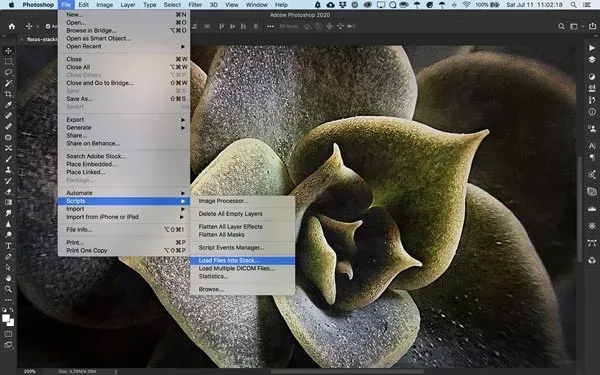Open the Filter menu
Image resolution: width=600 pixels, height=375 pixels.
pyautogui.click(x=195, y=5)
